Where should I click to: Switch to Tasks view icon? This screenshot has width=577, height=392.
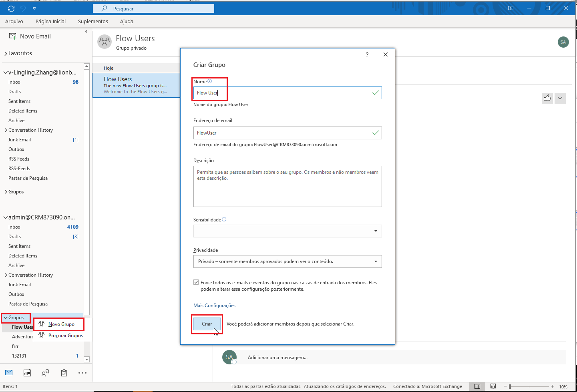point(64,373)
